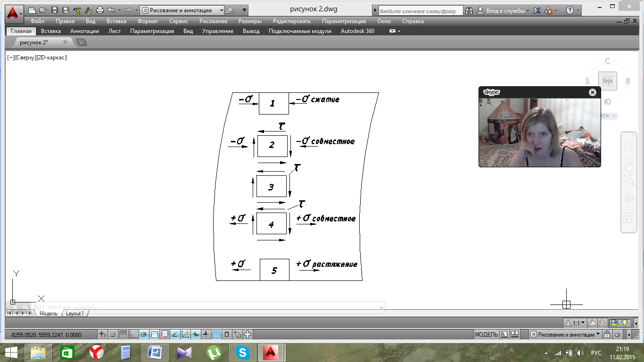The height and width of the screenshot is (362, 644).
Task: Click the Windows Start button
Action: click(x=12, y=352)
